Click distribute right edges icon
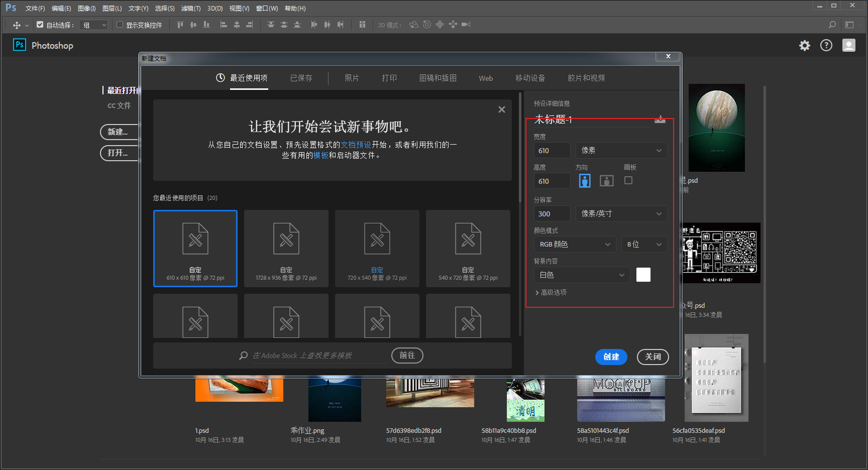The height and width of the screenshot is (470, 868). pyautogui.click(x=340, y=25)
